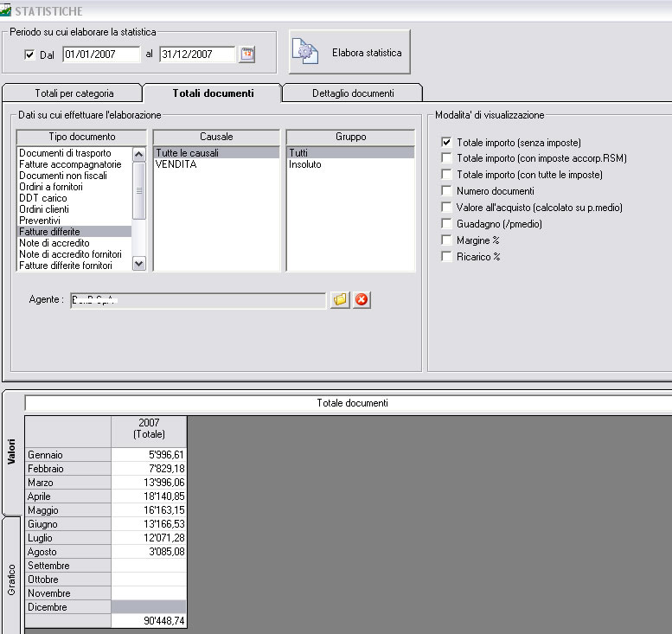Select Tutti in Gruppo list

(x=350, y=152)
